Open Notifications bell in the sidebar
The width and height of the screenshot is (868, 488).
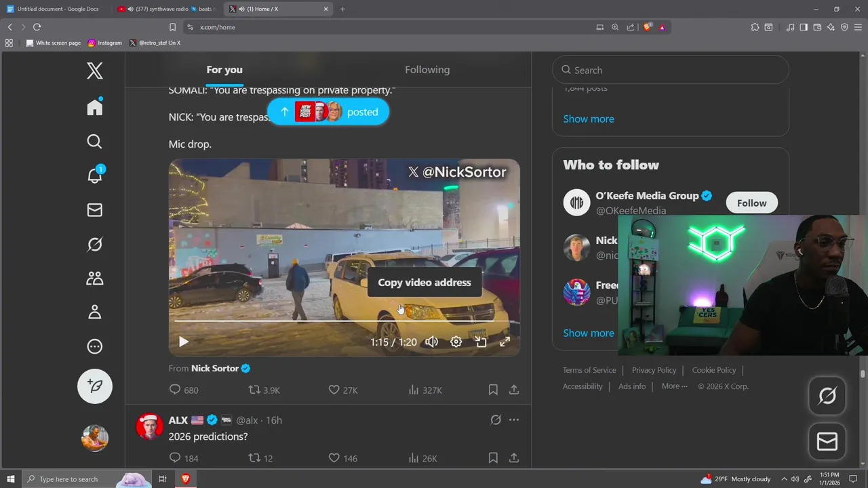(x=95, y=176)
